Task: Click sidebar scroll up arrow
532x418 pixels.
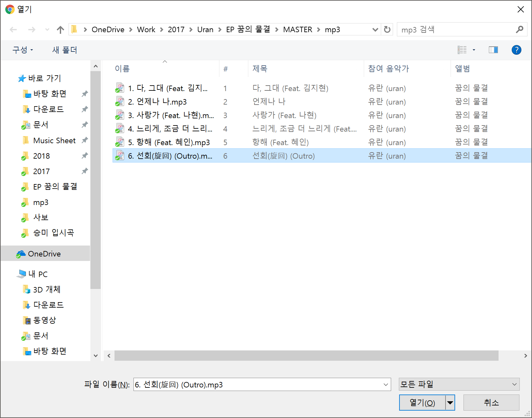Action: (96, 66)
